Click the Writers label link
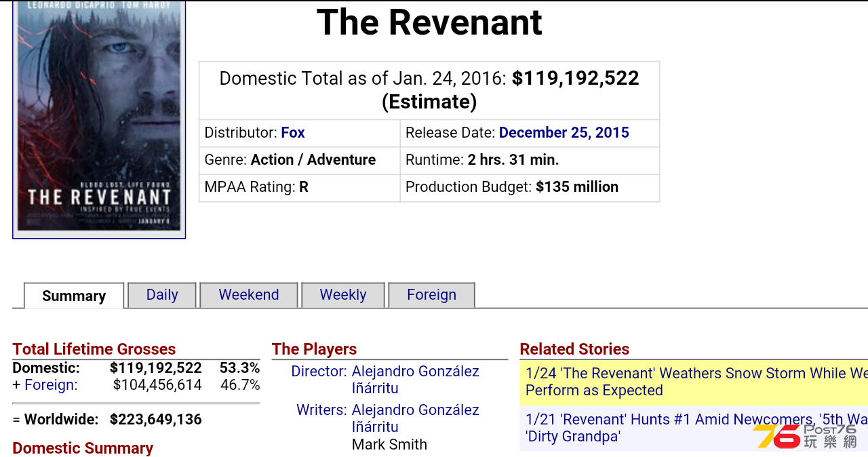The width and height of the screenshot is (868, 457). click(x=321, y=410)
